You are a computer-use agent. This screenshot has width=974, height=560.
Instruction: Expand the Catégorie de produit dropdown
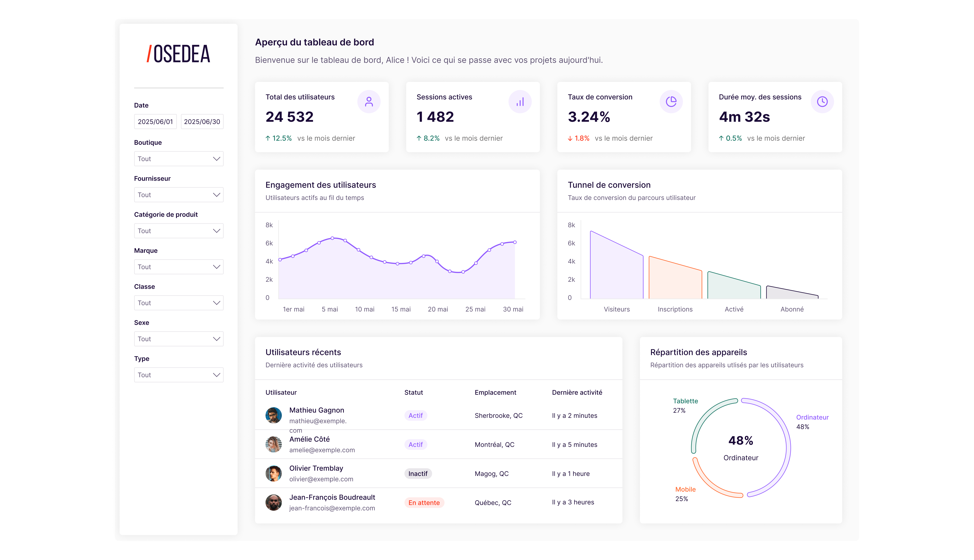coord(178,231)
